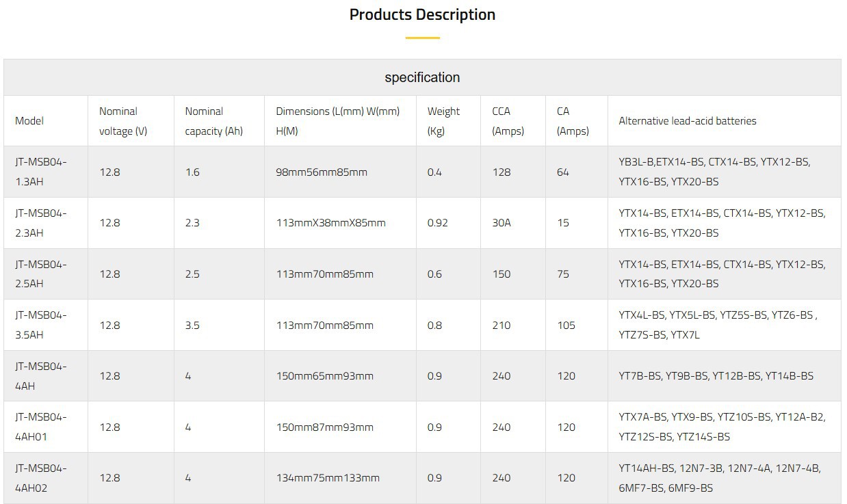Select the specification table header

[x=422, y=77]
